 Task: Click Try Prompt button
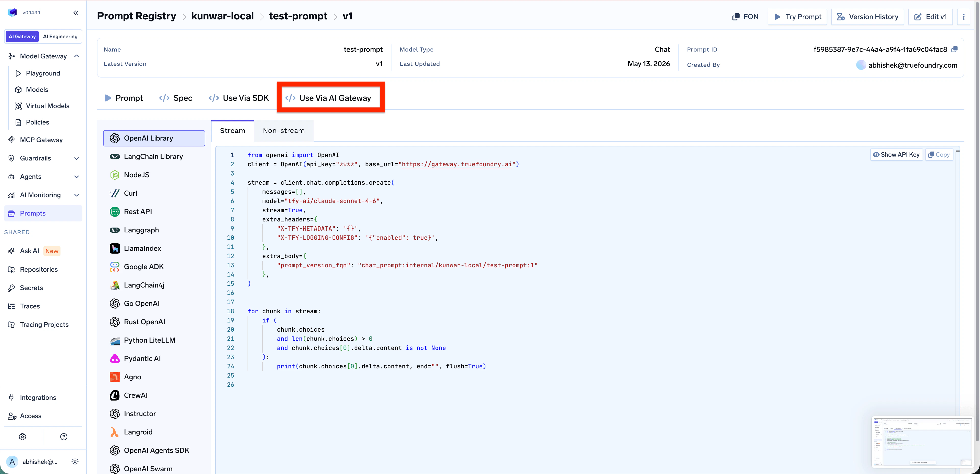coord(797,17)
